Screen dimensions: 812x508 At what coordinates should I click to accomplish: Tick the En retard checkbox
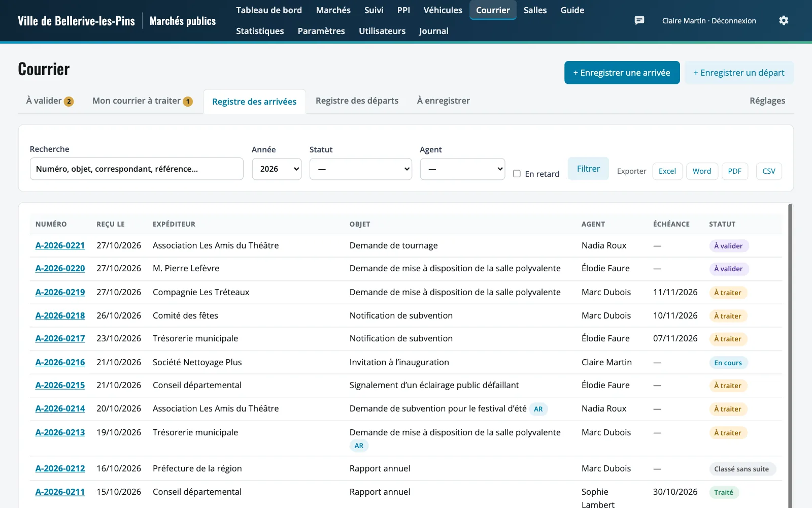(x=517, y=174)
